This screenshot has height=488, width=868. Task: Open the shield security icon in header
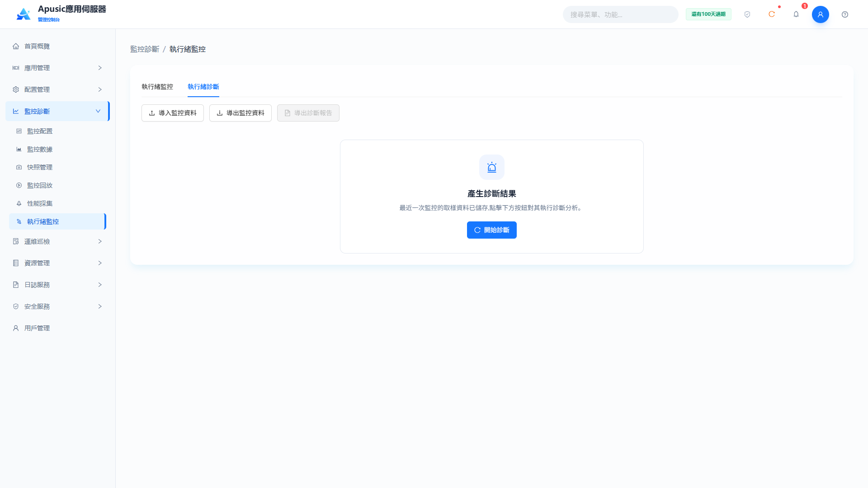click(747, 14)
